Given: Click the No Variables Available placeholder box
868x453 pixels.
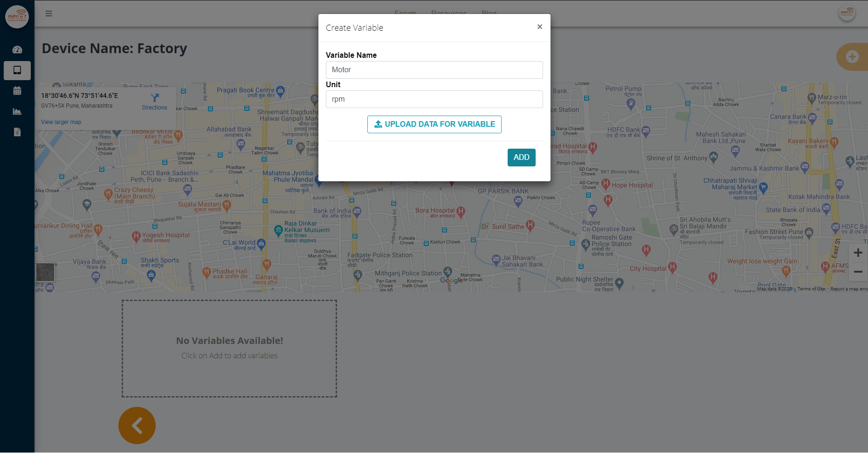Looking at the screenshot, I should tap(229, 349).
